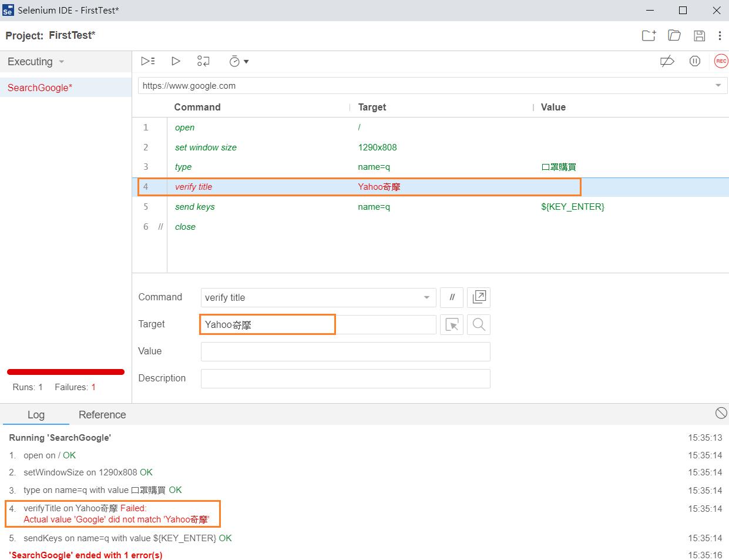Click the Project: FirstTest* title
The image size is (729, 560).
[x=51, y=35]
